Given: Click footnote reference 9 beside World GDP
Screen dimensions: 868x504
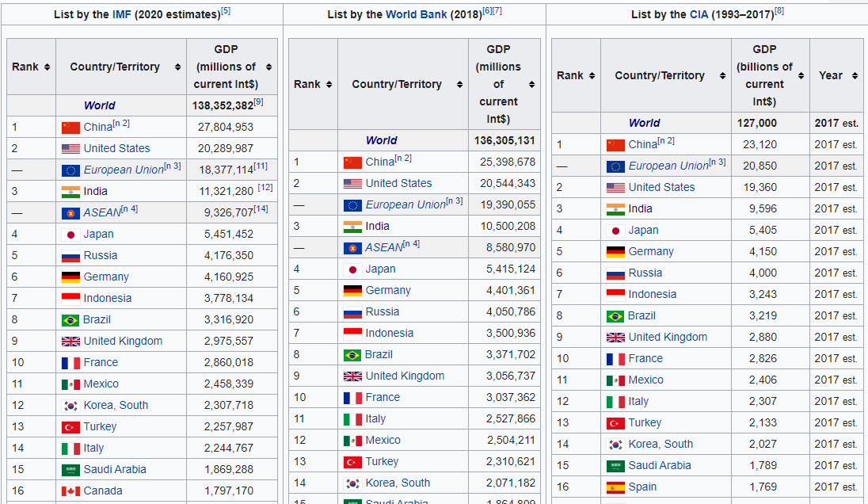Looking at the screenshot, I should pyautogui.click(x=258, y=102).
